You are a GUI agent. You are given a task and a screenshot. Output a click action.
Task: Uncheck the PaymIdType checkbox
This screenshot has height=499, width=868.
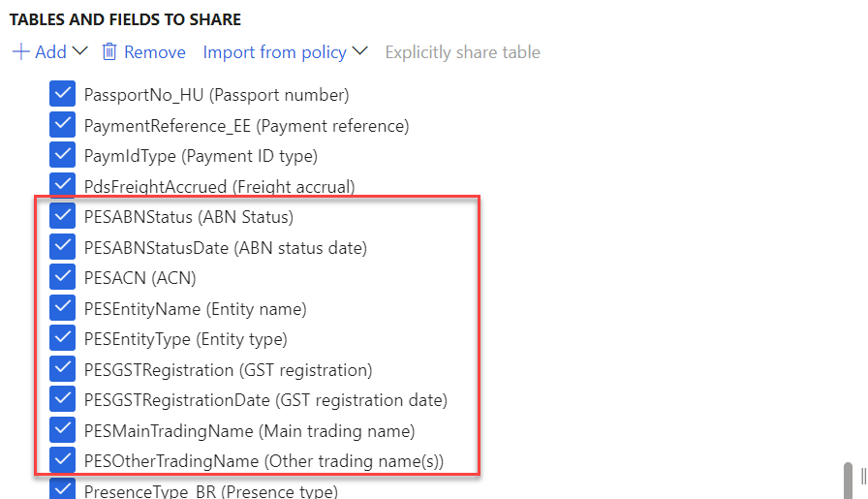point(63,154)
